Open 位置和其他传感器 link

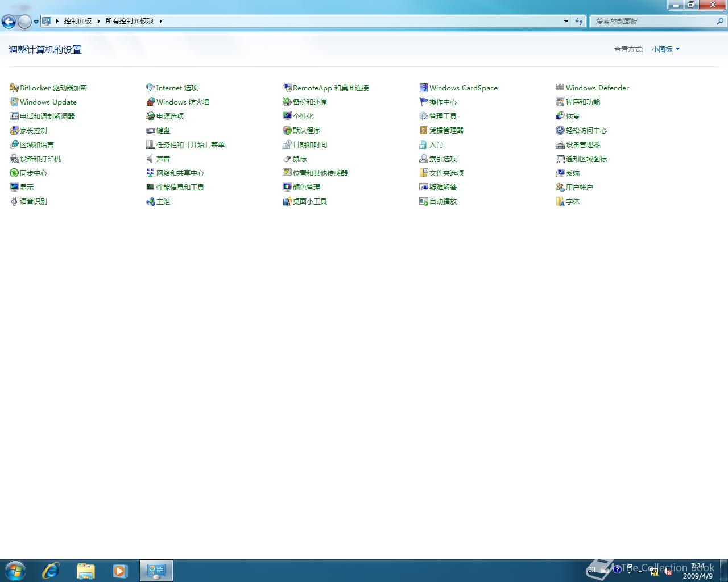point(320,173)
